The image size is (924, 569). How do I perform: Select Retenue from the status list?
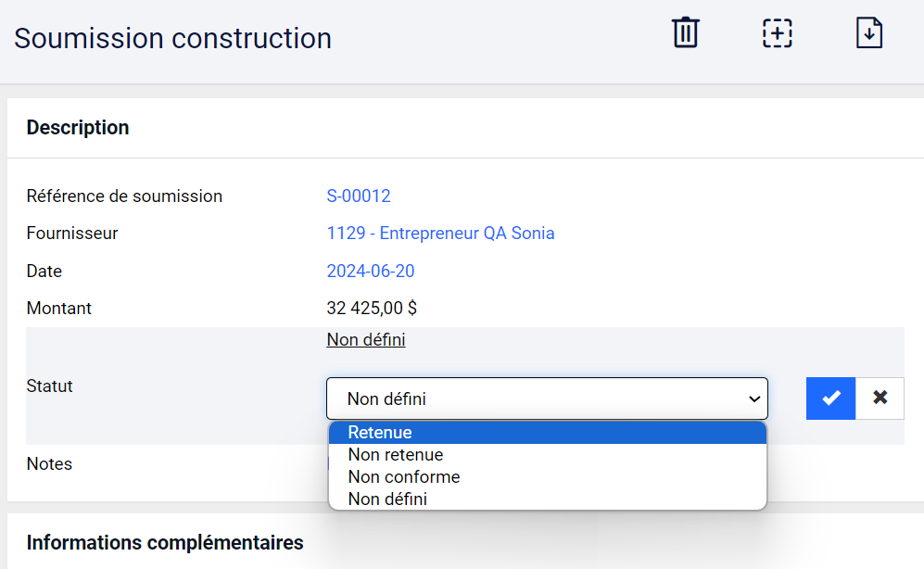[548, 433]
